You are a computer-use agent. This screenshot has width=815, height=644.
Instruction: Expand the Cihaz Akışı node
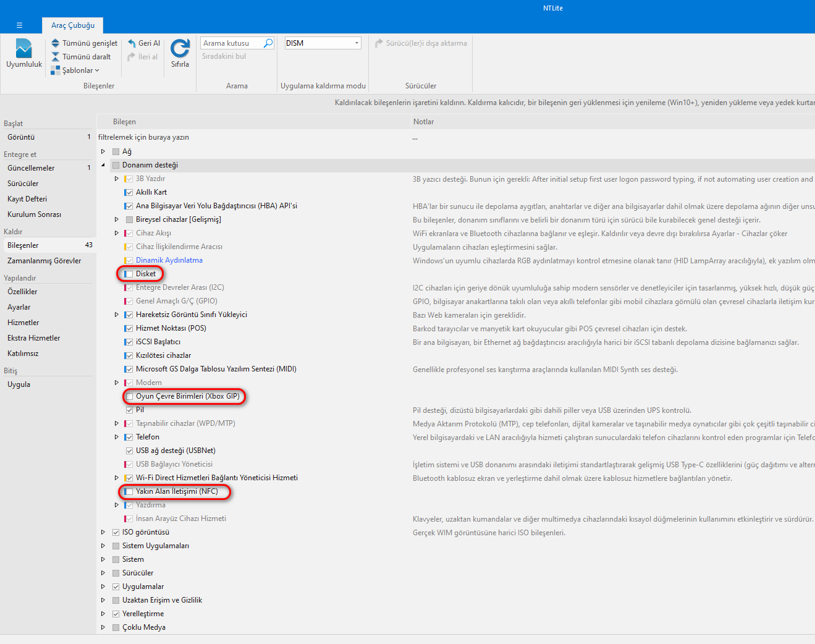(117, 233)
